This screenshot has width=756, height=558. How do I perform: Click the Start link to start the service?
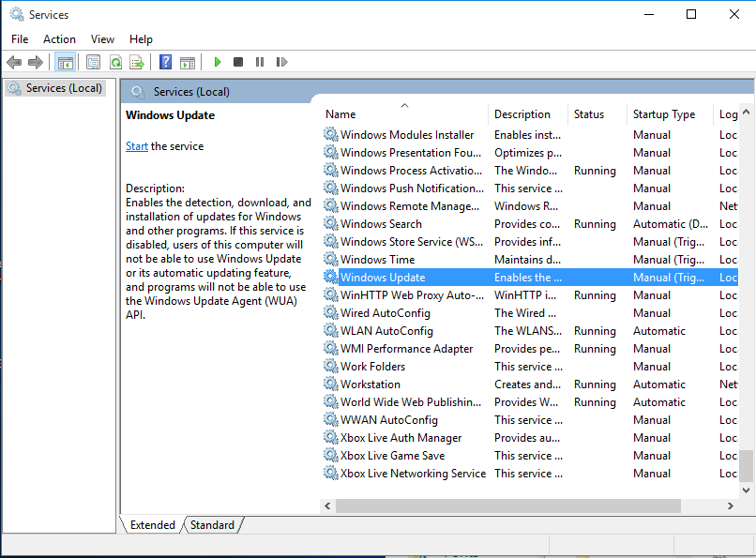point(137,146)
